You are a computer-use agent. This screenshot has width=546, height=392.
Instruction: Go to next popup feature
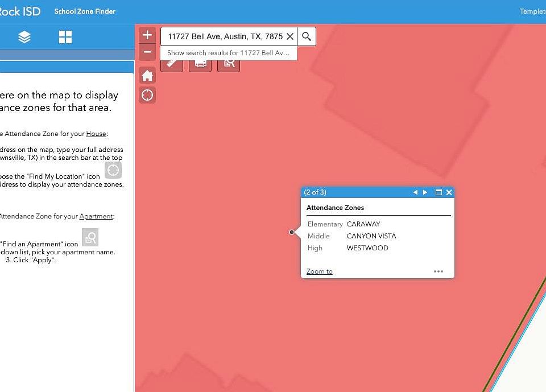425,192
